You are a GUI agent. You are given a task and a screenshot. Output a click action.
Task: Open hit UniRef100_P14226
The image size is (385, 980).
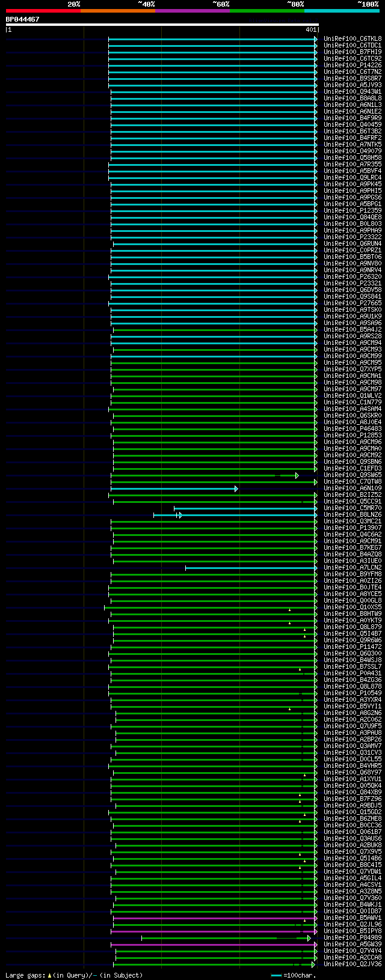point(353,65)
